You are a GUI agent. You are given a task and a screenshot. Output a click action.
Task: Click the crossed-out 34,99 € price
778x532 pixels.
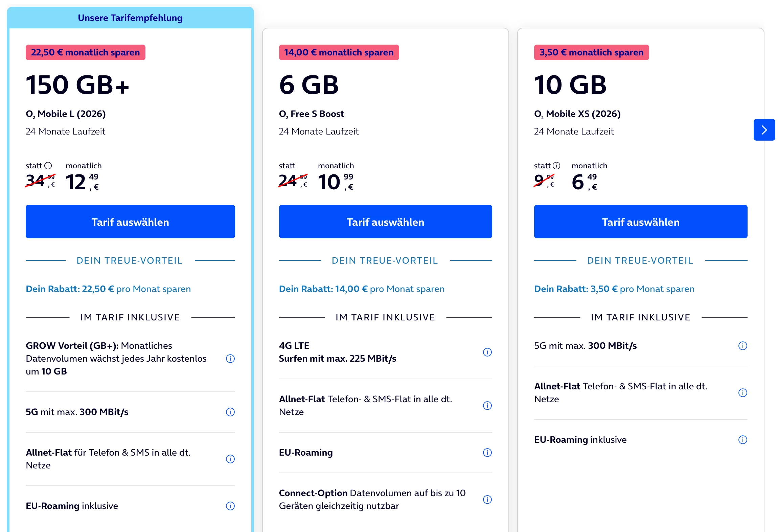coord(40,180)
